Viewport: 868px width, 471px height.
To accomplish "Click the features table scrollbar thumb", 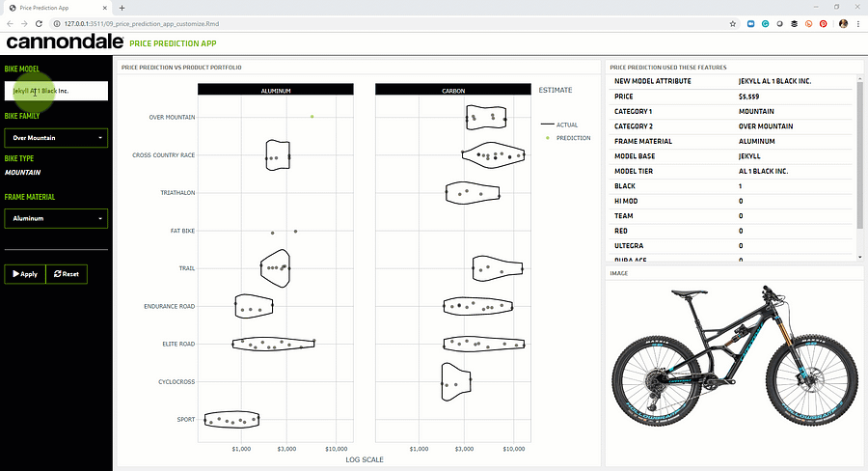I will (x=859, y=155).
